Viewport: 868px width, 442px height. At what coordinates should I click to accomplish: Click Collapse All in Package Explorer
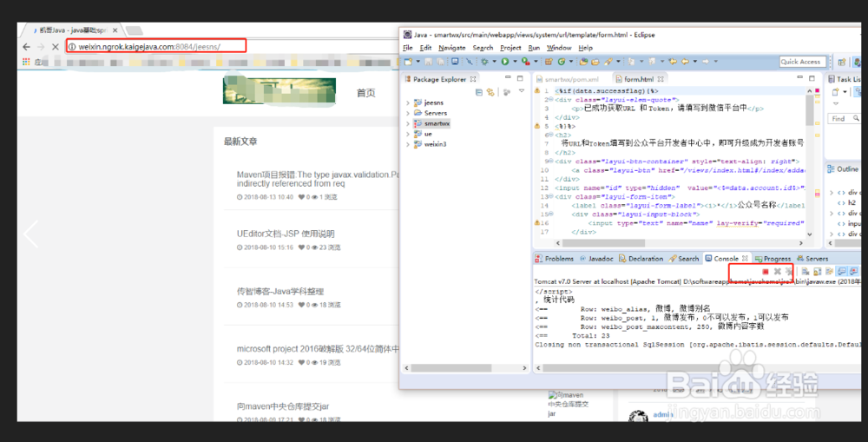point(479,93)
